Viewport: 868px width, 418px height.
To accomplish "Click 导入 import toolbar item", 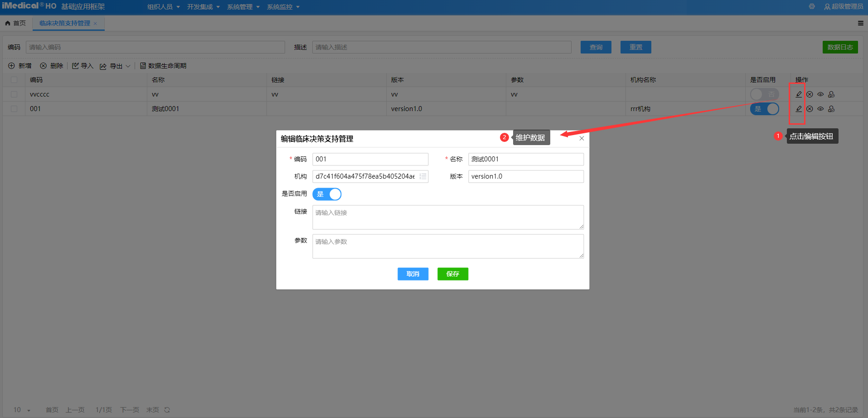I will click(82, 66).
